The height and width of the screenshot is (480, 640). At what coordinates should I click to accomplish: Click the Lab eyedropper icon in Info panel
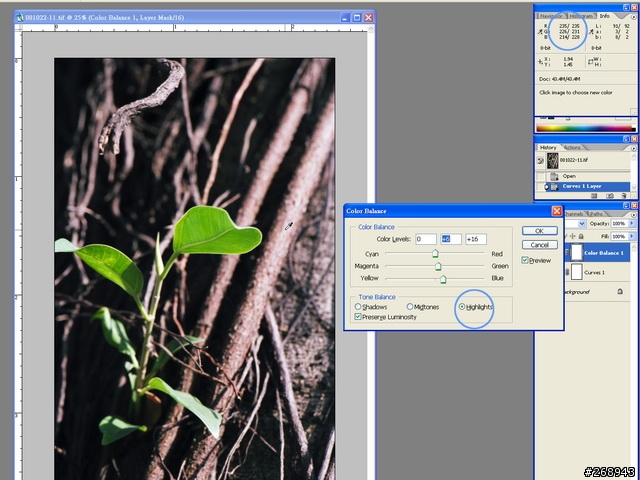point(591,31)
